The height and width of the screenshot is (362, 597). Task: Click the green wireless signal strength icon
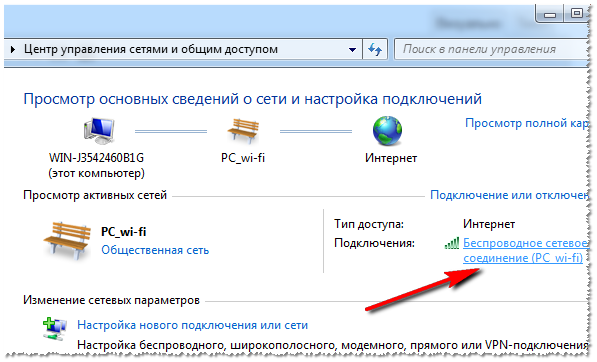(452, 243)
